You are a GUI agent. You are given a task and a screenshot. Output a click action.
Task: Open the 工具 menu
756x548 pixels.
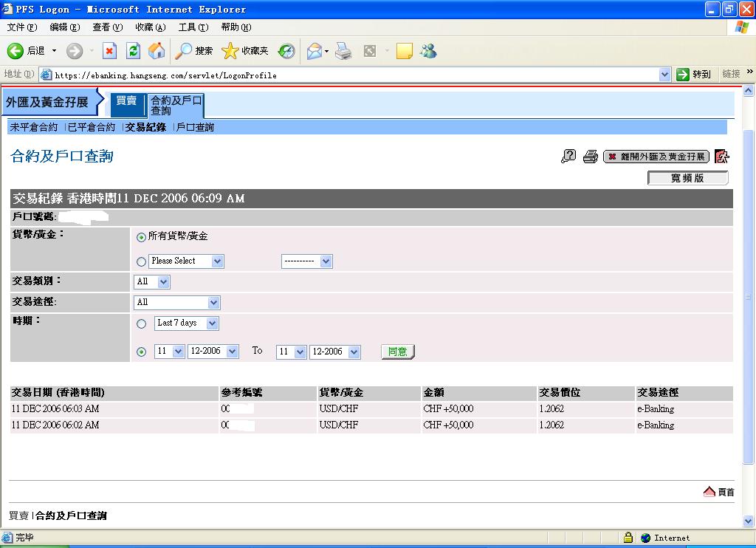[x=193, y=27]
